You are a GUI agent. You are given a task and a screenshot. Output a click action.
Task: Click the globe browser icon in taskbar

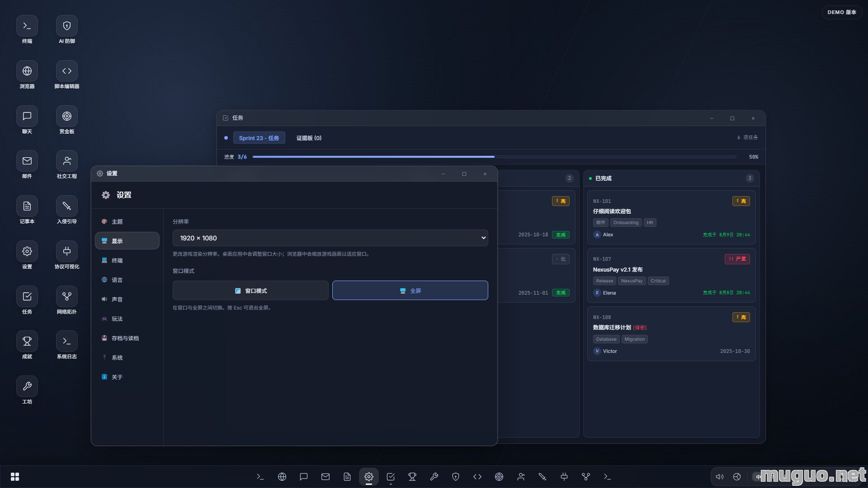[282, 477]
